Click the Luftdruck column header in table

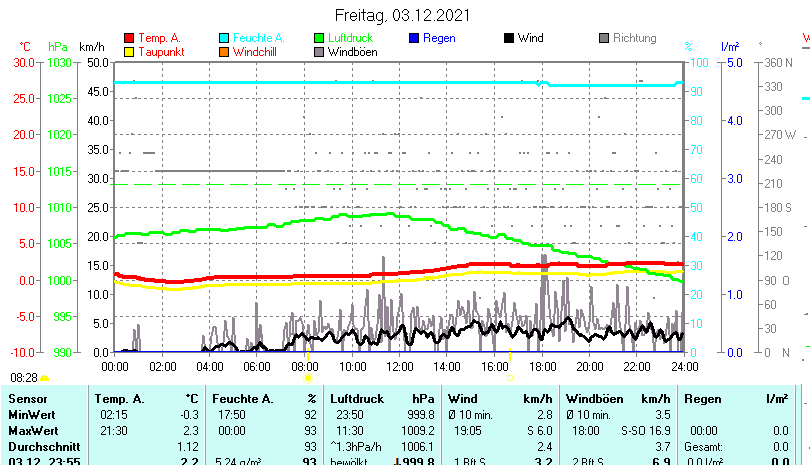357,399
